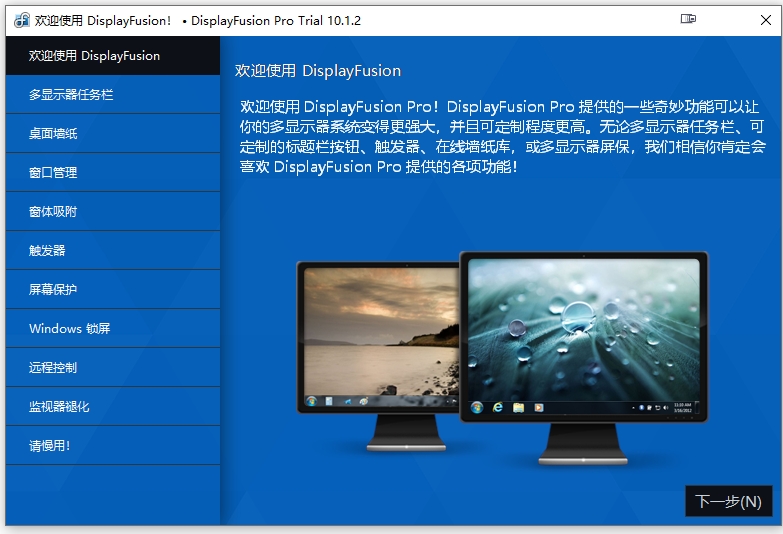The height and width of the screenshot is (534, 783).
Task: Go to the 请慢用! section
Action: pos(112,446)
